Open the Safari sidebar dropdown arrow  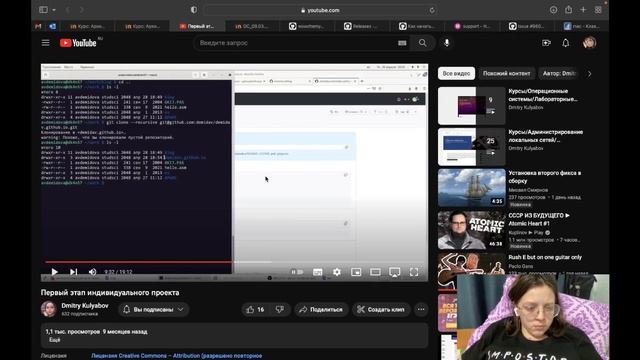pyautogui.click(x=54, y=10)
